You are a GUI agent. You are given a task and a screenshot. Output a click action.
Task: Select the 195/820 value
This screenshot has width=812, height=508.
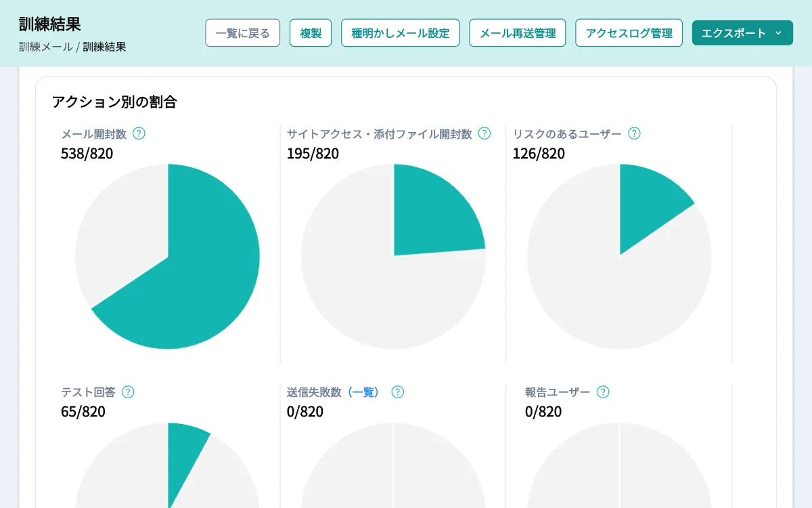(x=313, y=154)
